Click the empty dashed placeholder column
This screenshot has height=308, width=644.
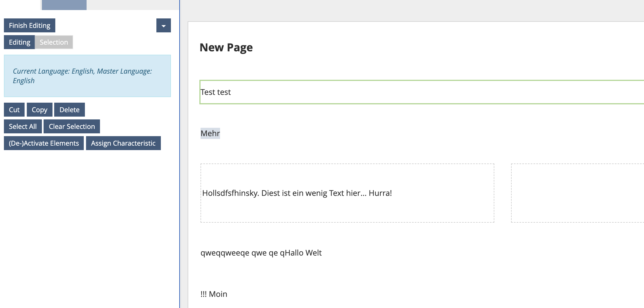577,193
